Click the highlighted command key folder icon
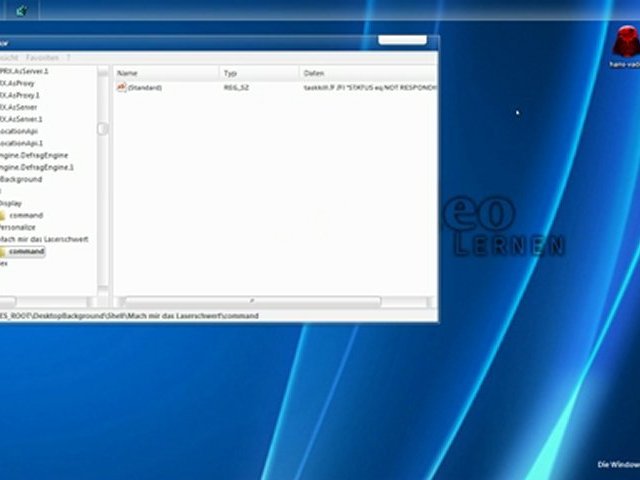Image resolution: width=640 pixels, height=480 pixels. (x=3, y=252)
